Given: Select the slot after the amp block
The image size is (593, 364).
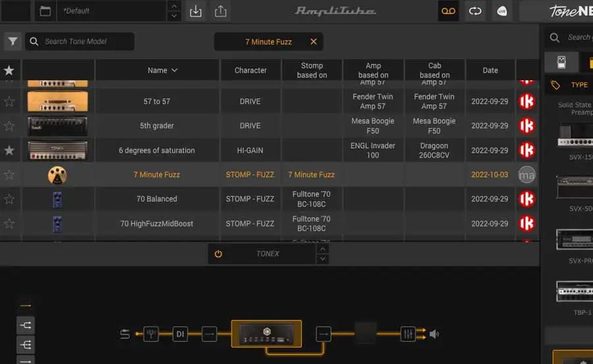Looking at the screenshot, I should tap(324, 334).
